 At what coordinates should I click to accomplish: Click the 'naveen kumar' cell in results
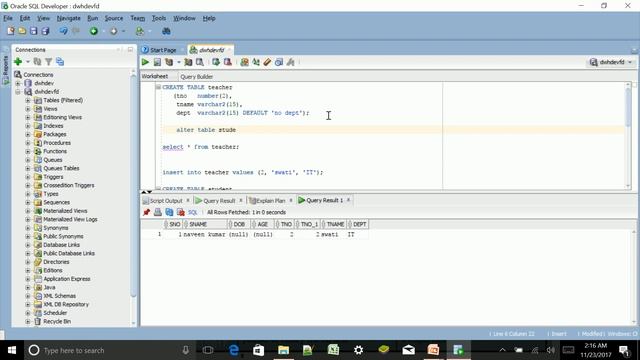(204, 235)
